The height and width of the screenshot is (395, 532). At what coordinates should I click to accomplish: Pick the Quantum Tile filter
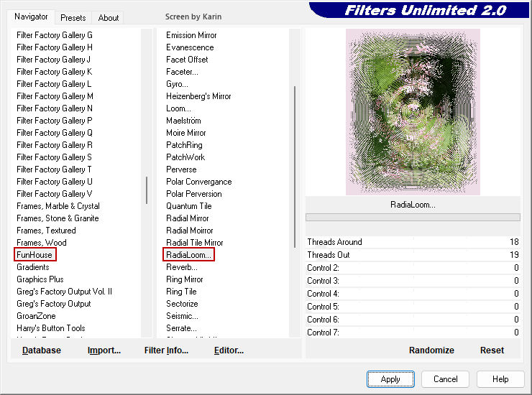pos(188,206)
